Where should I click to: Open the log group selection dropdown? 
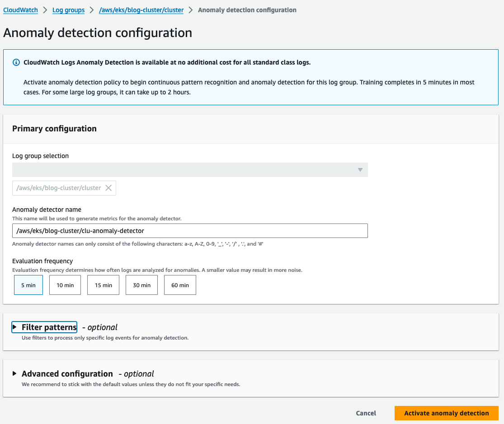(x=190, y=169)
